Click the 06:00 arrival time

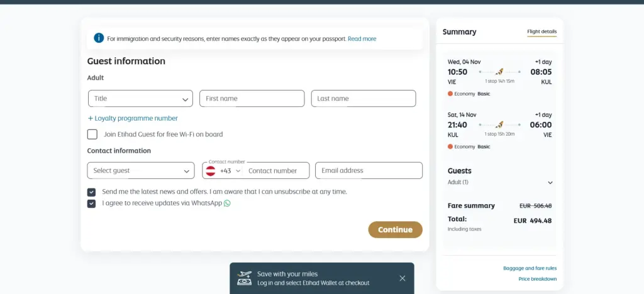541,124
